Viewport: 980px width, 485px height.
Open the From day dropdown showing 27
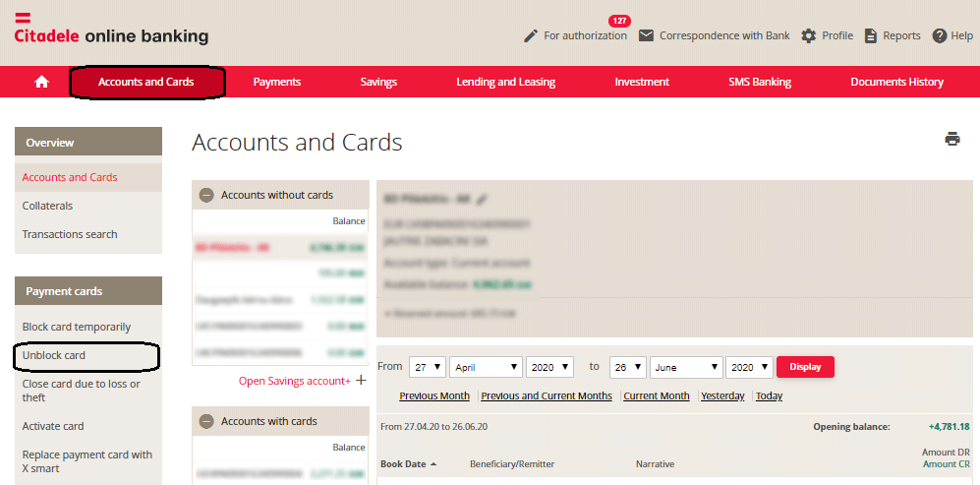427,367
